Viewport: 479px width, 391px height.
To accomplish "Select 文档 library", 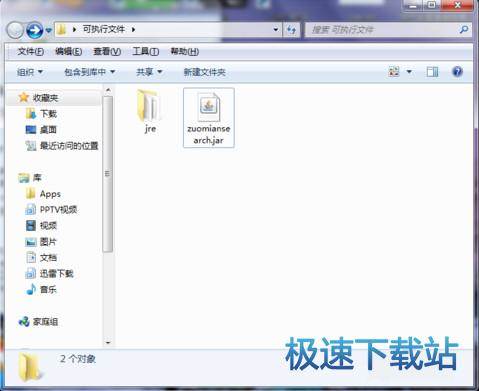I will point(48,258).
